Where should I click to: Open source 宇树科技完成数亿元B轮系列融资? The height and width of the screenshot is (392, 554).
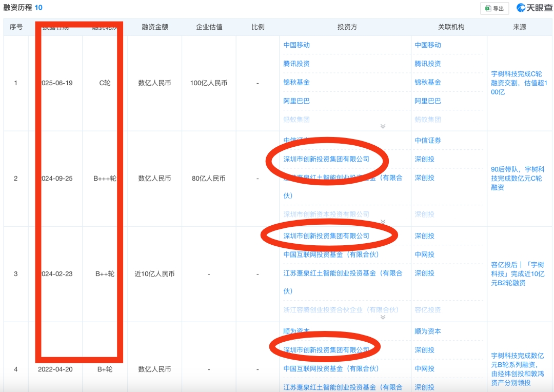coord(518,369)
